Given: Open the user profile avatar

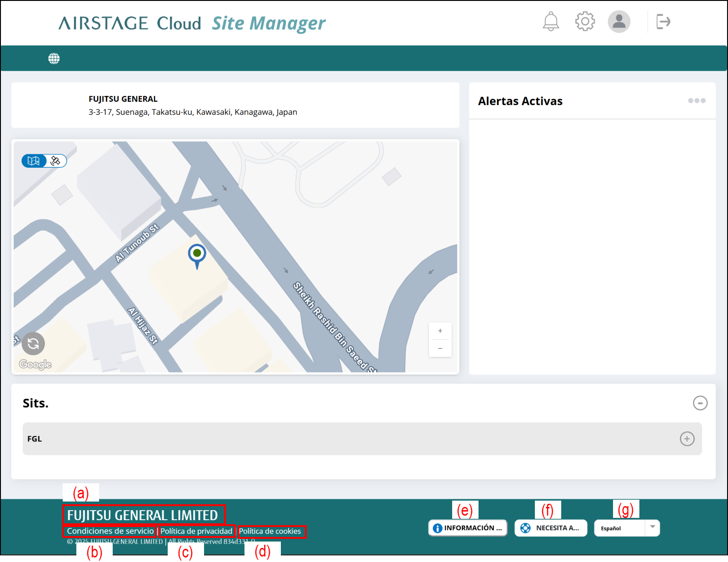Looking at the screenshot, I should click(x=619, y=21).
